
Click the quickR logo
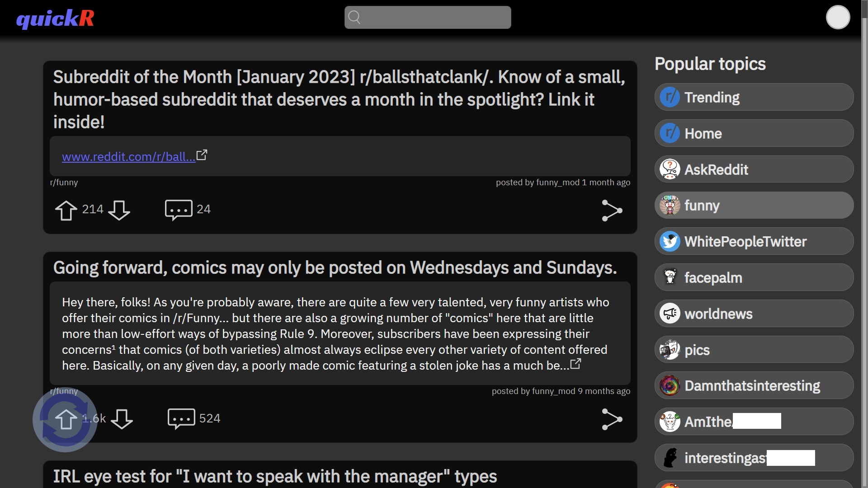(55, 19)
